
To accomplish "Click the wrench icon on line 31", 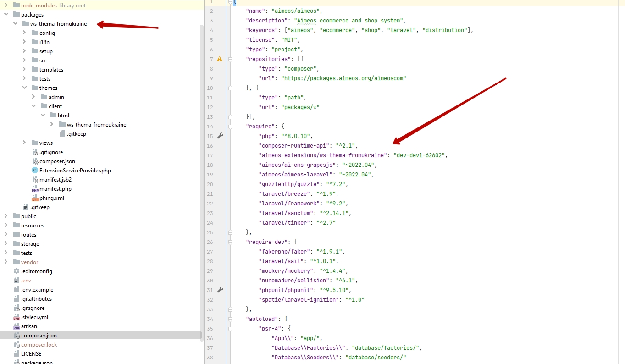I will point(220,290).
